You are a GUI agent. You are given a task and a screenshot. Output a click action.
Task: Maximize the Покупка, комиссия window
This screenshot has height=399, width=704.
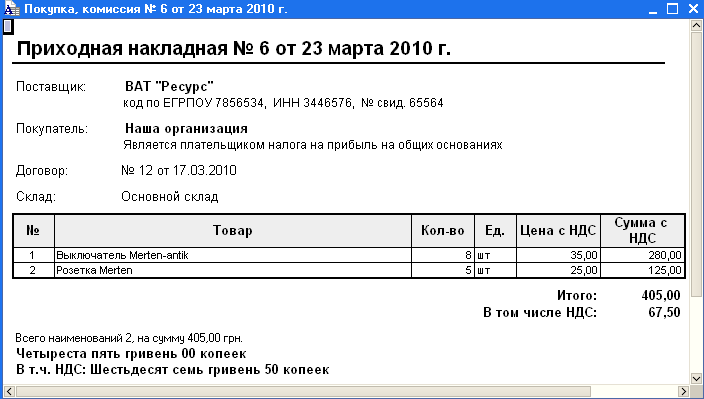[672, 9]
